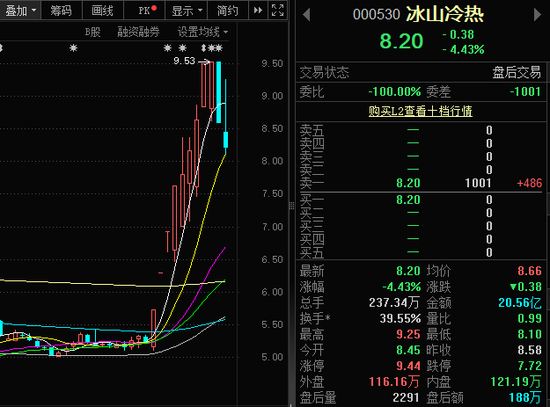Click the 跌停 value 7.72

(530, 366)
